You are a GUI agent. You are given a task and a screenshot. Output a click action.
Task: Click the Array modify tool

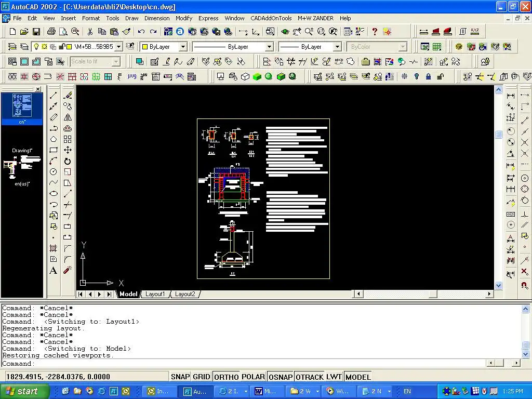pos(68,139)
